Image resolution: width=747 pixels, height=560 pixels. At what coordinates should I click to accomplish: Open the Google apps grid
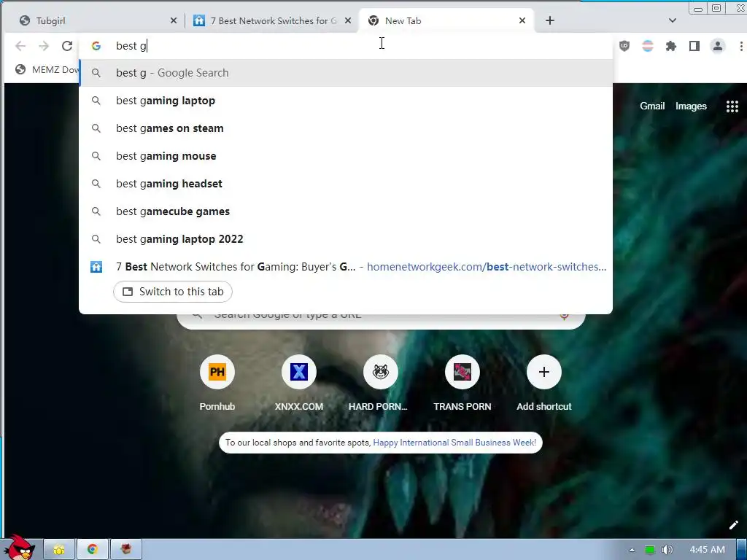click(732, 106)
